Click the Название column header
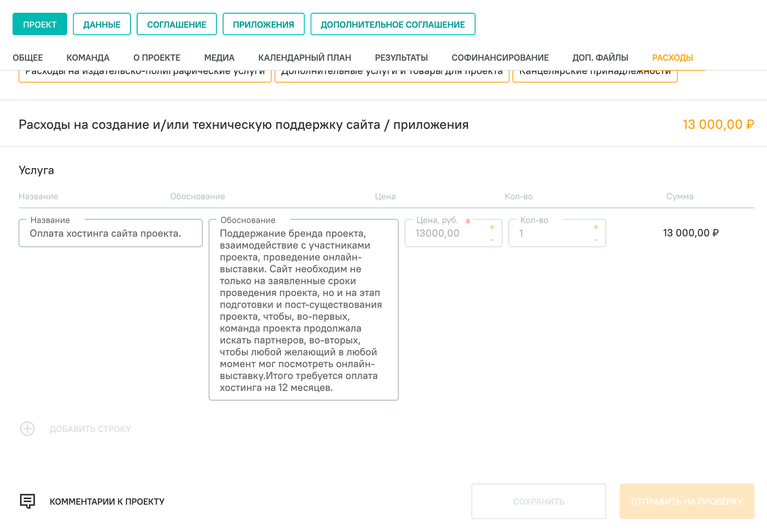The height and width of the screenshot is (532, 767). (x=38, y=196)
